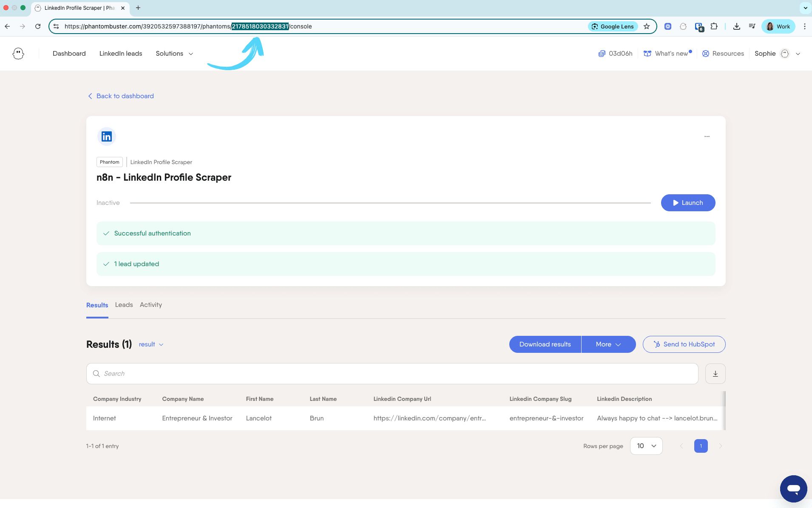Image resolution: width=812 pixels, height=508 pixels.
Task: Open the tab search dropdown arrow
Action: point(805,8)
